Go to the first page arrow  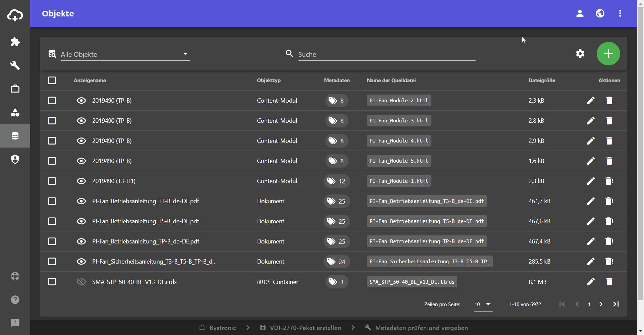click(x=562, y=304)
